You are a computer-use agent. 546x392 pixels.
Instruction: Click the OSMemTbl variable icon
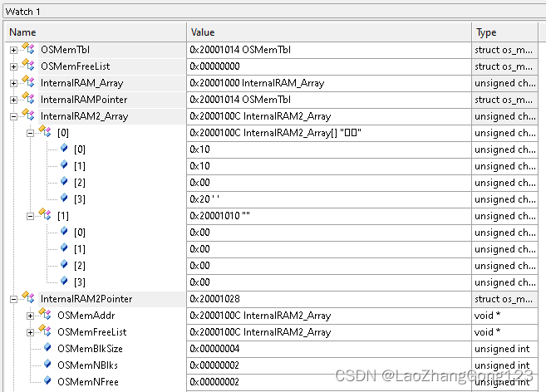[x=28, y=49]
